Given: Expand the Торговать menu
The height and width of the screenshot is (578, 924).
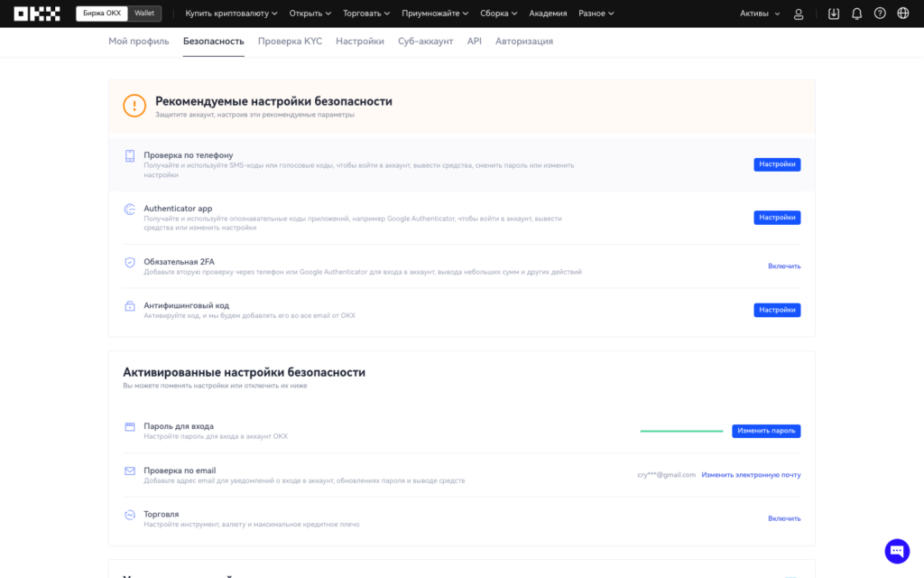Looking at the screenshot, I should pyautogui.click(x=366, y=14).
